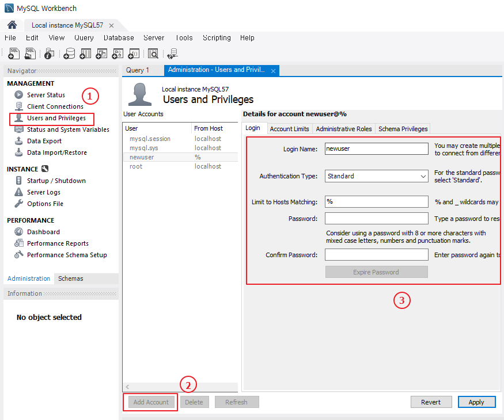
Task: Open the Help menu
Action: (x=247, y=38)
